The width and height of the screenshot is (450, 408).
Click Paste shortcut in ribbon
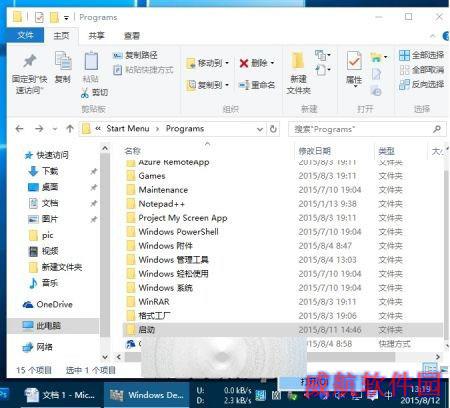click(143, 70)
